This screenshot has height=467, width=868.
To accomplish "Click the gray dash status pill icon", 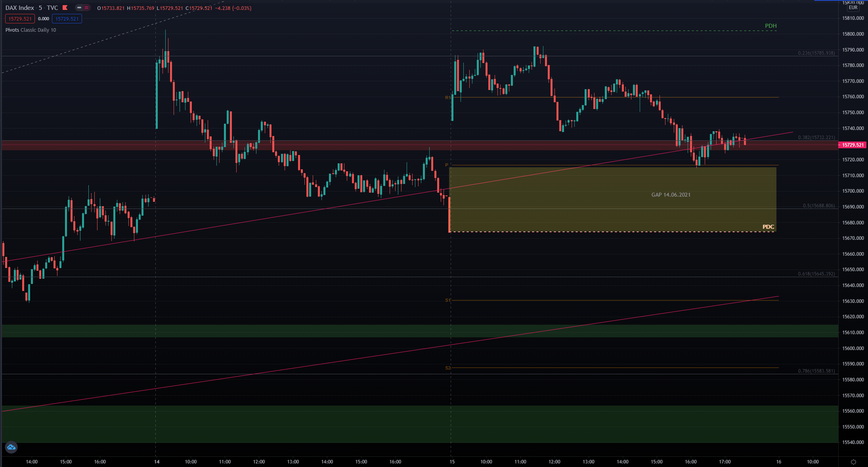I will 79,8.
